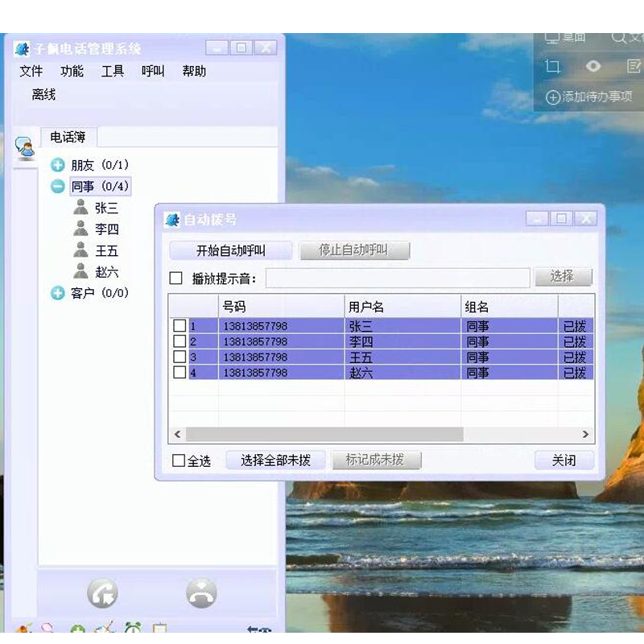Click the green plus icon in bottom toolbar

pyautogui.click(x=77, y=629)
